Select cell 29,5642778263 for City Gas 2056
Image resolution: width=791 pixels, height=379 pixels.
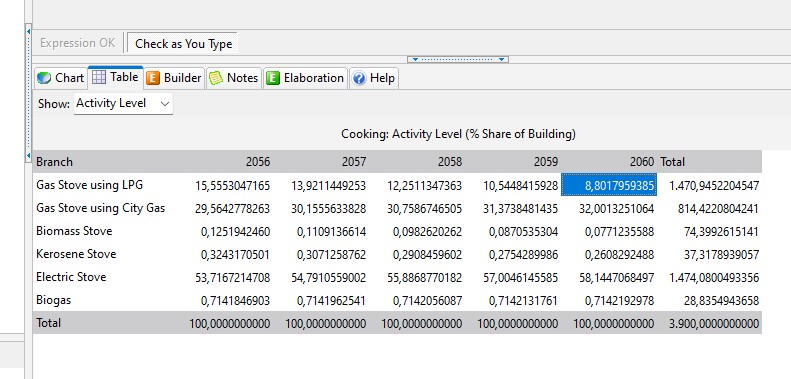pos(233,208)
